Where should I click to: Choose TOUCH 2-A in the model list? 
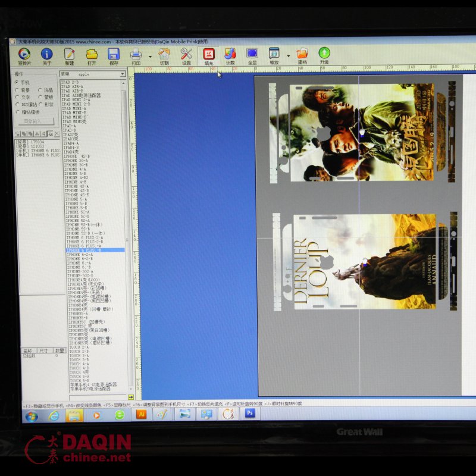[79, 347]
